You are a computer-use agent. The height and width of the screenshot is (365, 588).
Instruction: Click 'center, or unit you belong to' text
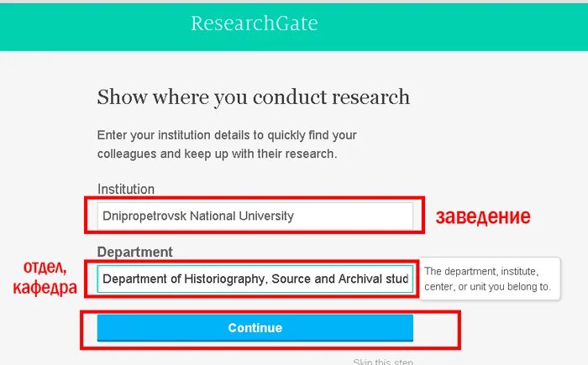pos(487,286)
